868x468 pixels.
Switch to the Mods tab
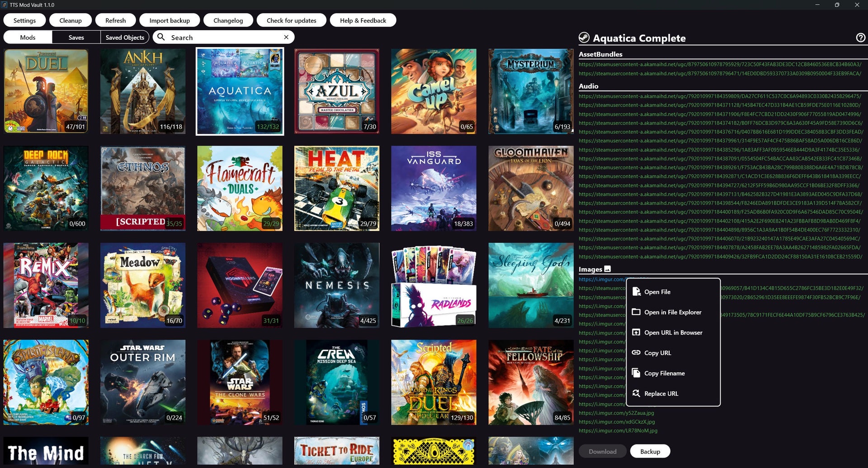(x=28, y=37)
